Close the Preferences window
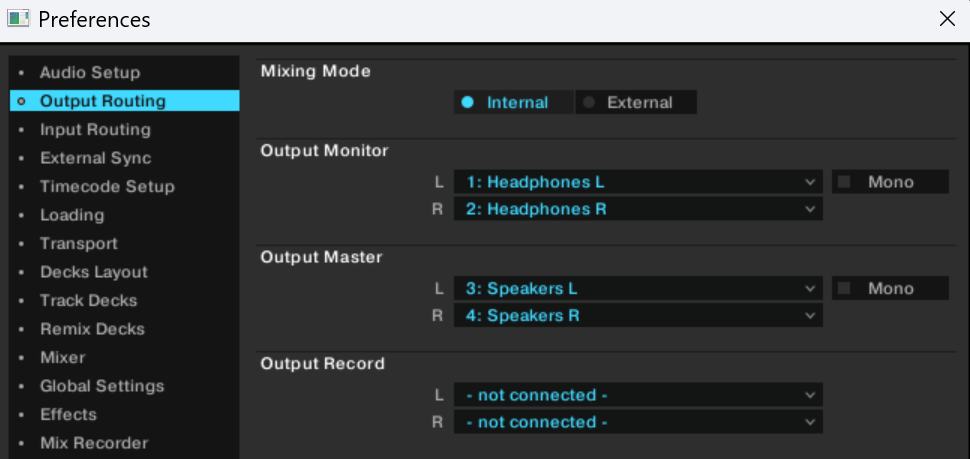Viewport: 970px width, 459px height. pyautogui.click(x=947, y=19)
